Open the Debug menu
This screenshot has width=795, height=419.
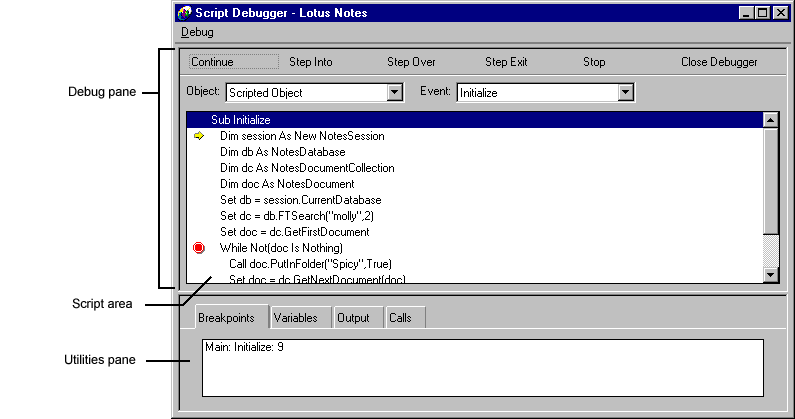coord(197,32)
